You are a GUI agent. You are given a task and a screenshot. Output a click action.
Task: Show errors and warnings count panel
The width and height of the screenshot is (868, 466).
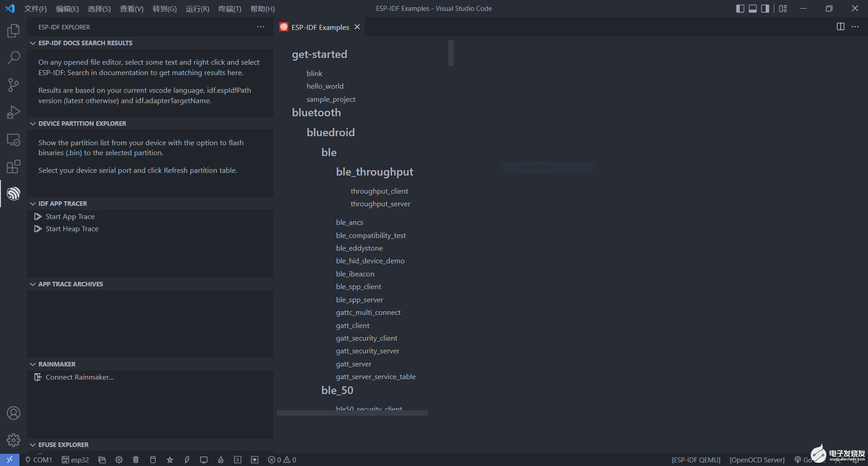(x=282, y=460)
